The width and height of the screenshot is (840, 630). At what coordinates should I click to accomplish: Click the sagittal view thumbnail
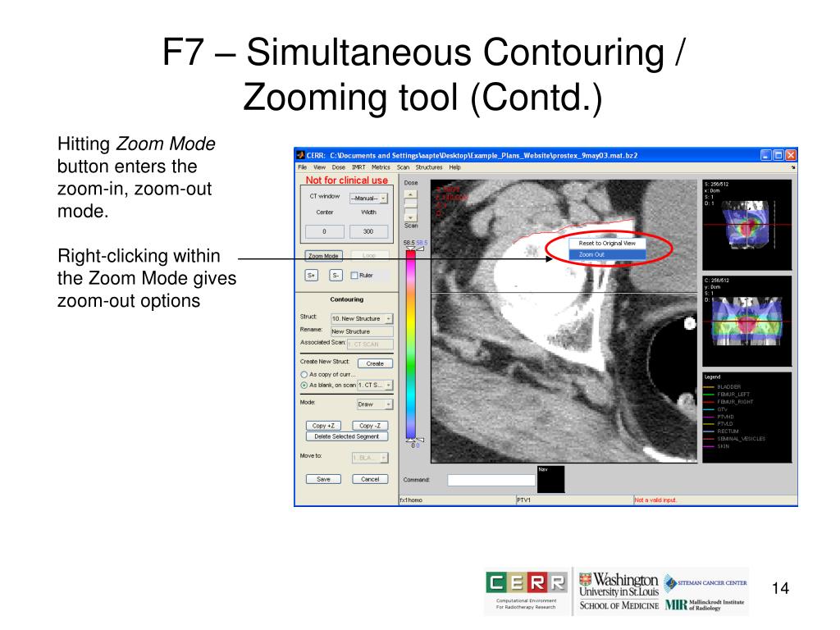pos(746,225)
